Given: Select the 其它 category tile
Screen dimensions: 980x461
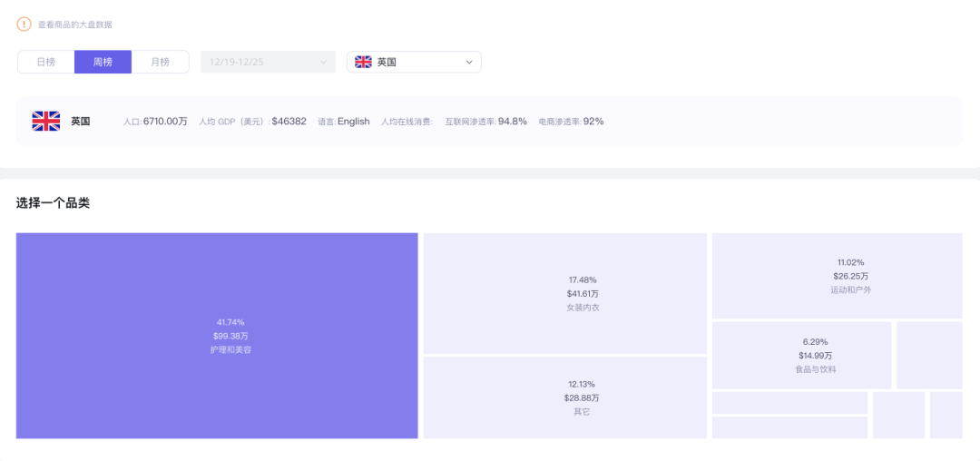Looking at the screenshot, I should tap(565, 397).
